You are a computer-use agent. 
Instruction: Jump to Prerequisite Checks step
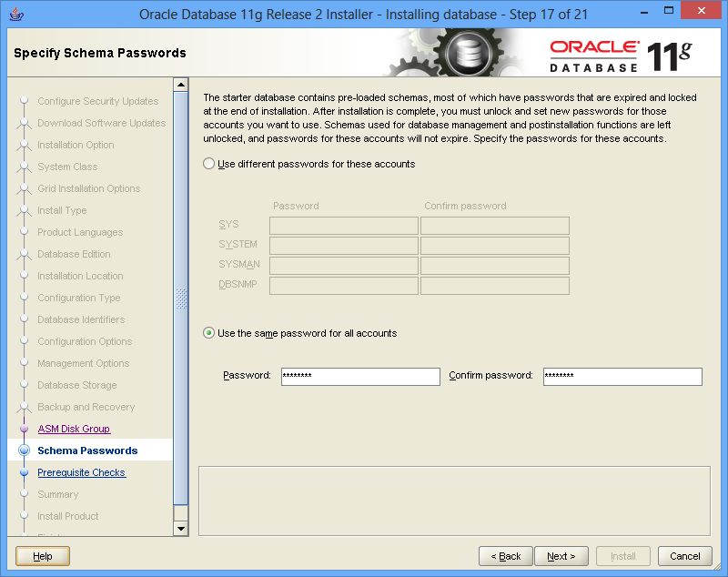coord(82,472)
